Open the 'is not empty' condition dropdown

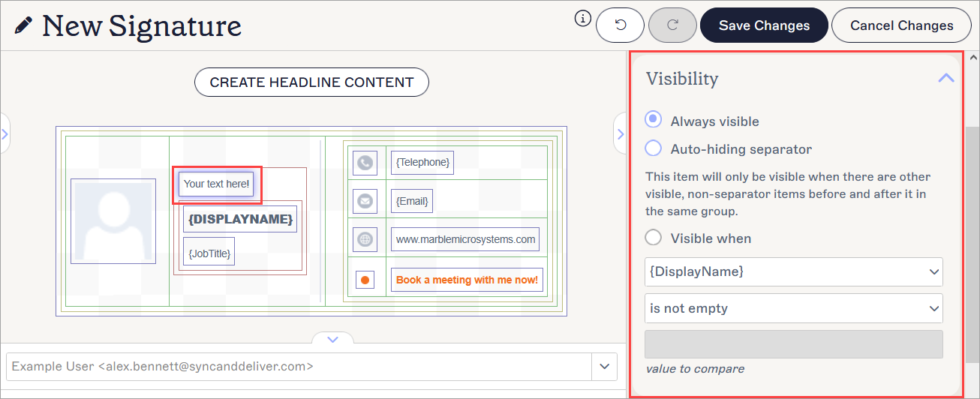pos(793,308)
